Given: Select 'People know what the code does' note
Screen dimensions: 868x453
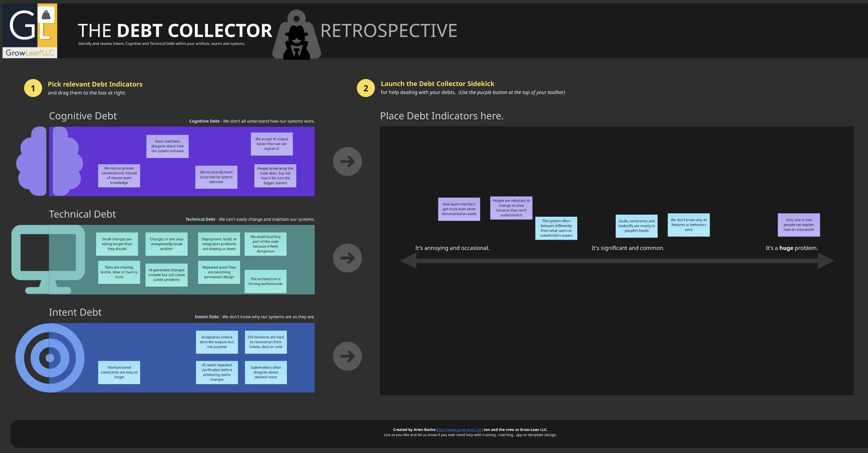Looking at the screenshot, I should [x=275, y=176].
